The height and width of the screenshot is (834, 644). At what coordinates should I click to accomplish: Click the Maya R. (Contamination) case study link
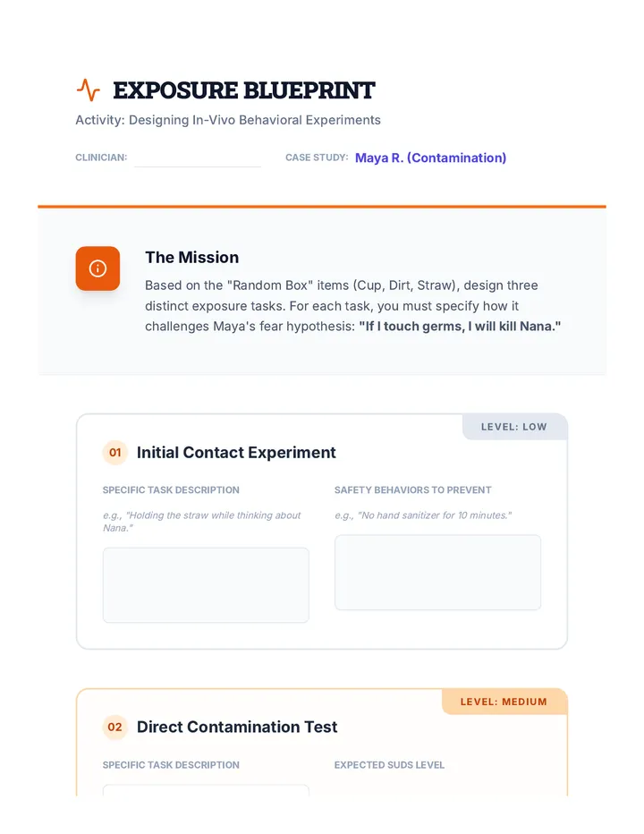click(431, 158)
